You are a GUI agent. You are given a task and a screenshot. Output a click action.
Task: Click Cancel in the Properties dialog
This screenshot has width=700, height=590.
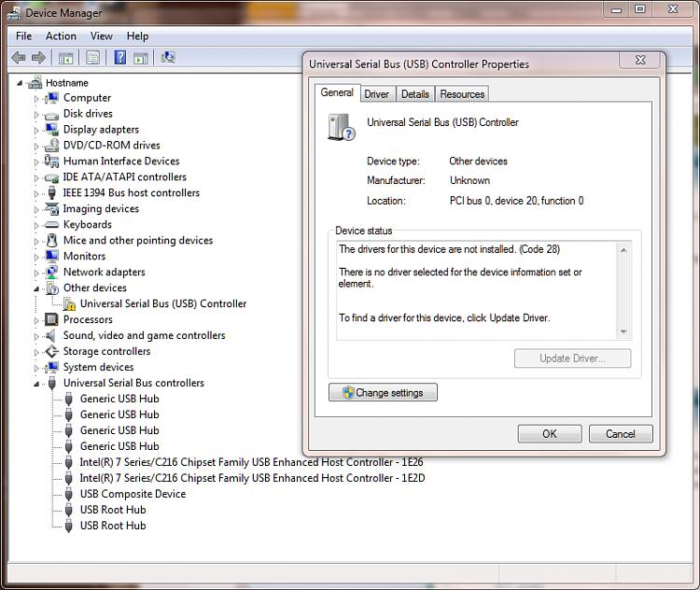tap(621, 434)
